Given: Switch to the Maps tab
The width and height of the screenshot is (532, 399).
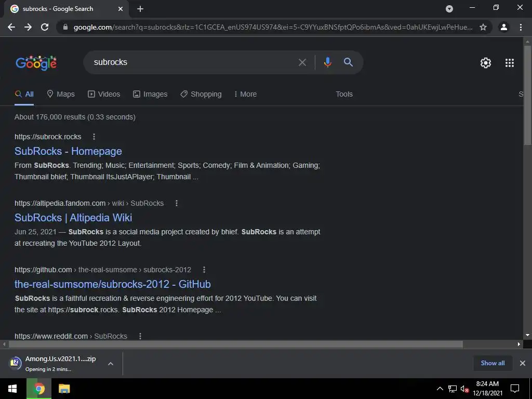Looking at the screenshot, I should tap(61, 95).
